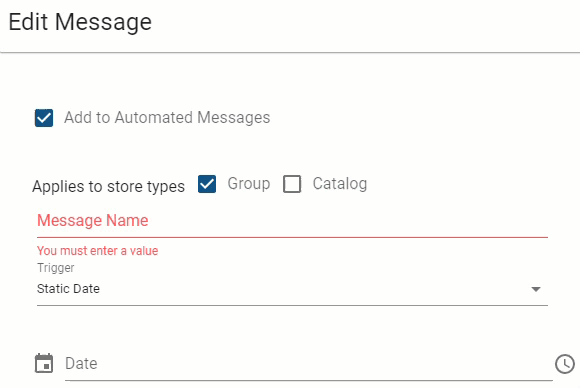Click the Group label text
580x388 pixels.
[x=249, y=184]
